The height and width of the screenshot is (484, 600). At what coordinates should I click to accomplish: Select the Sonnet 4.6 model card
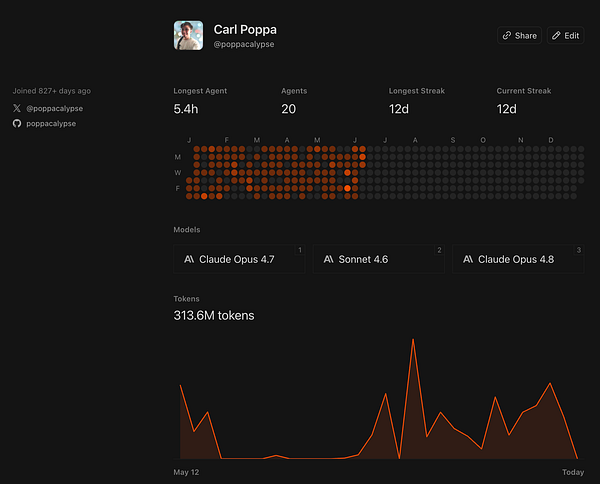[379, 259]
